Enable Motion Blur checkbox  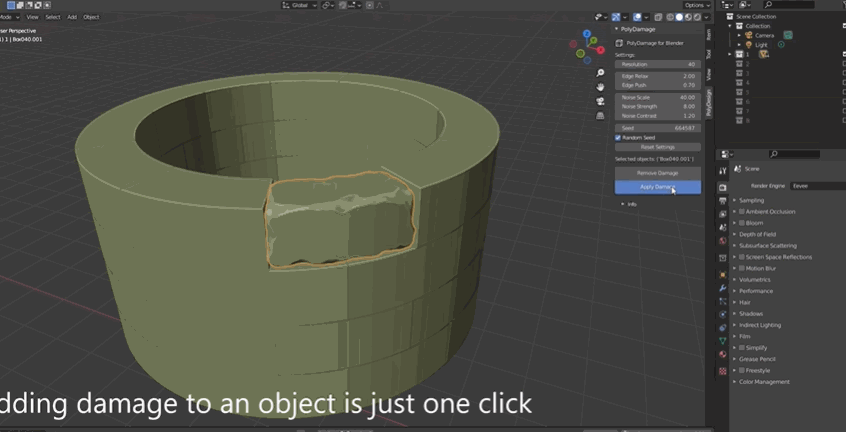(x=742, y=268)
